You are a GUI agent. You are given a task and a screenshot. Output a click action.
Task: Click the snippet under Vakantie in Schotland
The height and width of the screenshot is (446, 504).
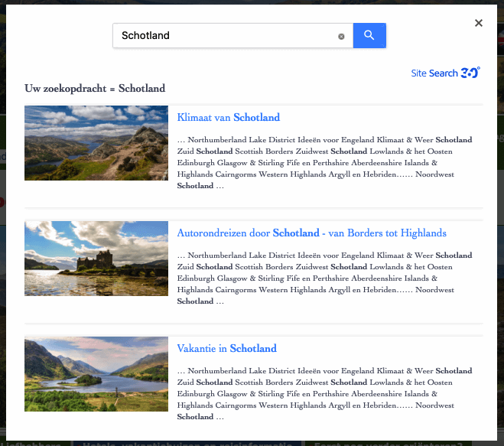(324, 394)
